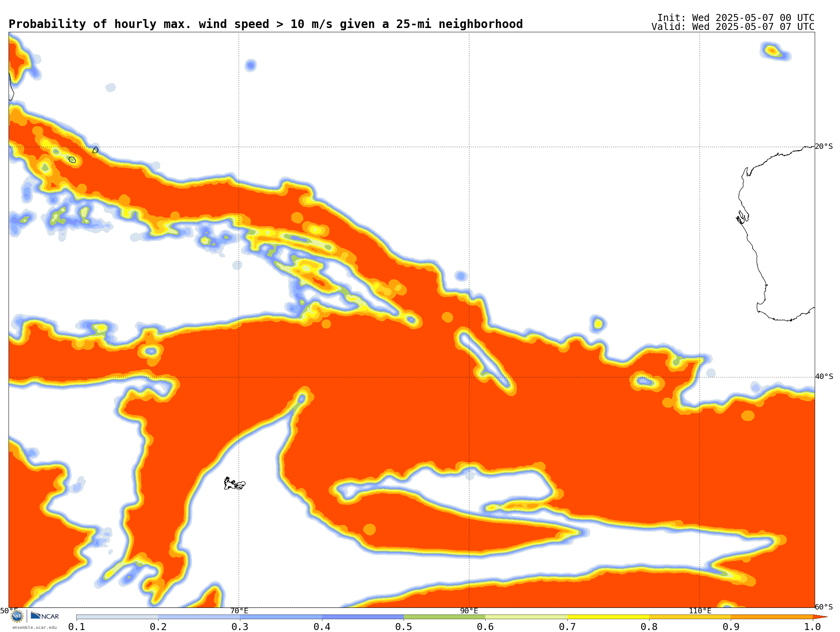Pick the 0.9–1.0 orange colorbar segment

772,617
